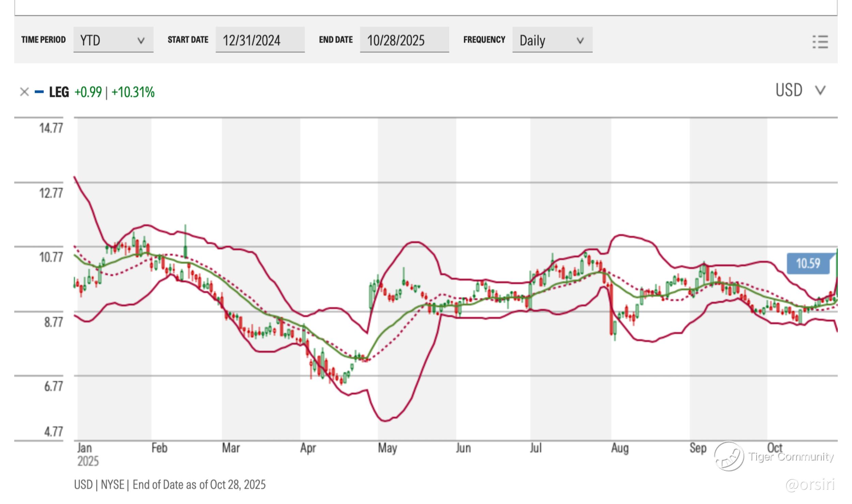Click the Aug label on the time axis
The width and height of the screenshot is (852, 504).
point(620,448)
